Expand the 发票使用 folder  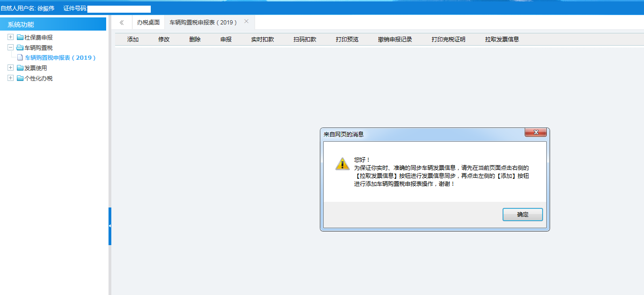coord(10,68)
